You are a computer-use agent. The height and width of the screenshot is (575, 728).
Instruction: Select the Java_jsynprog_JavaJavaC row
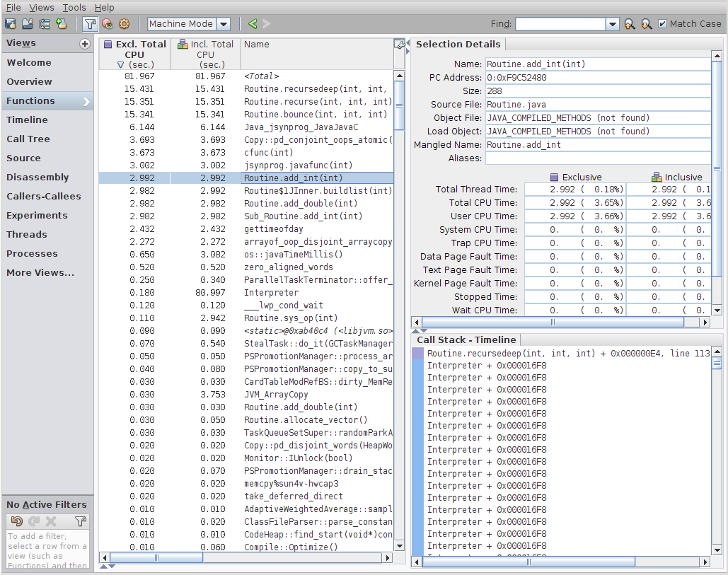click(246, 127)
